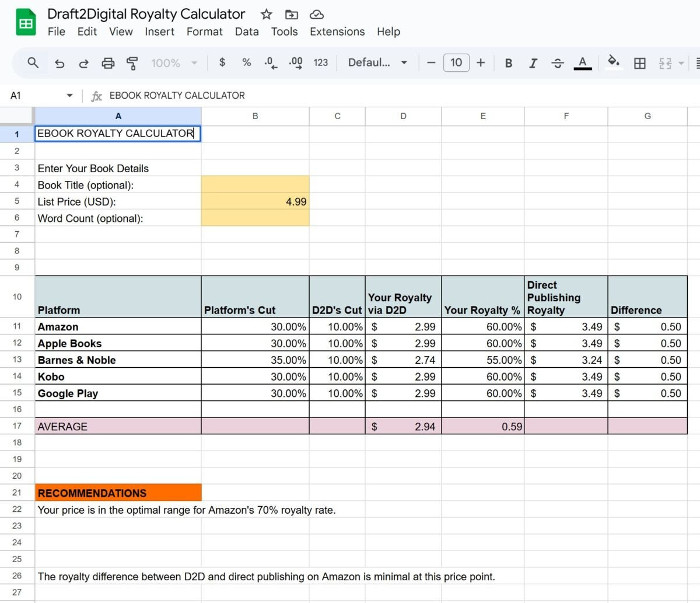Toggle italic formatting
This screenshot has height=603, width=700.
click(533, 62)
